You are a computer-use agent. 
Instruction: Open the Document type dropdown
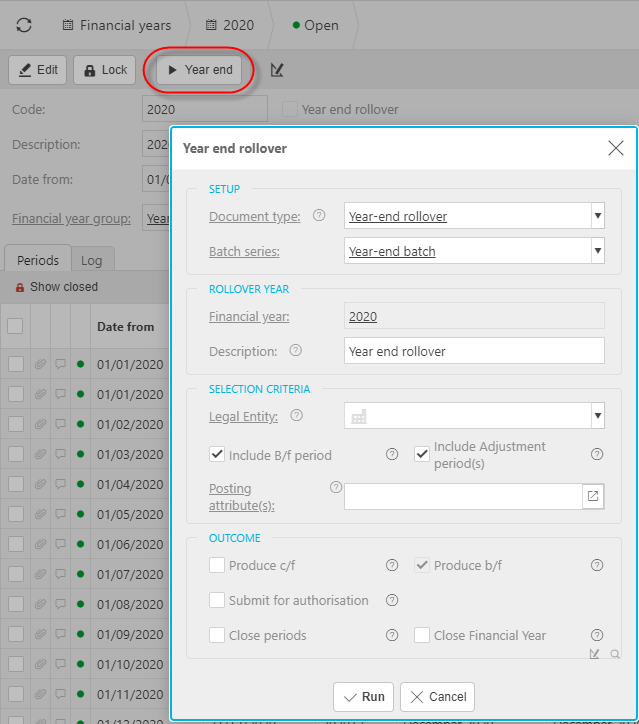click(x=597, y=216)
